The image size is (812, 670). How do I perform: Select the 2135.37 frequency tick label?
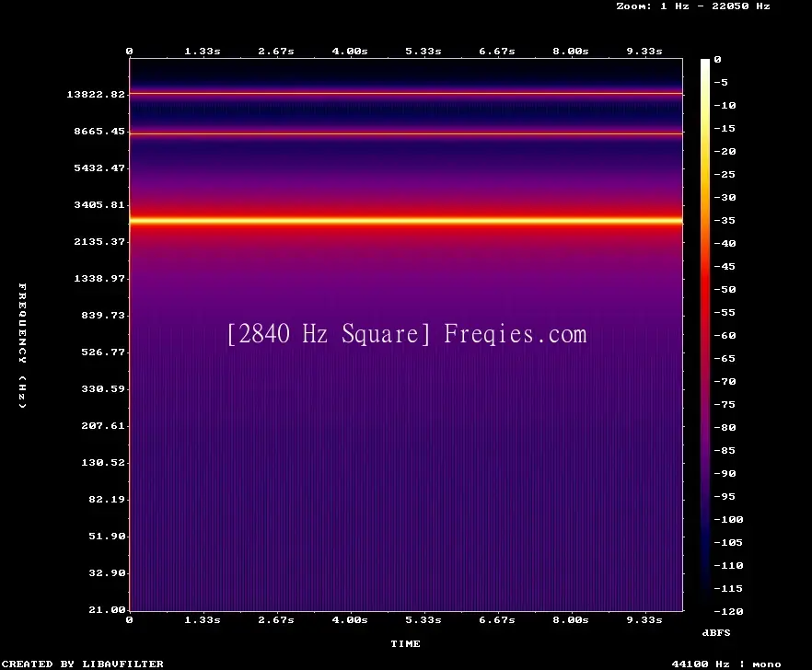99,241
